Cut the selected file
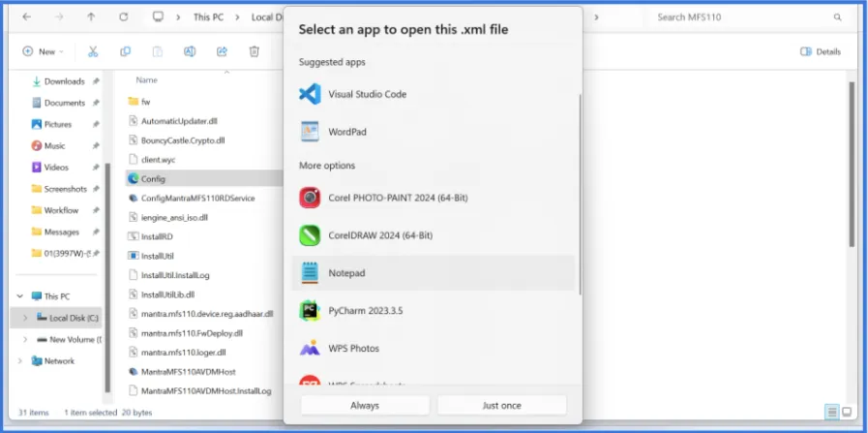This screenshot has width=868, height=433. pyautogui.click(x=93, y=51)
